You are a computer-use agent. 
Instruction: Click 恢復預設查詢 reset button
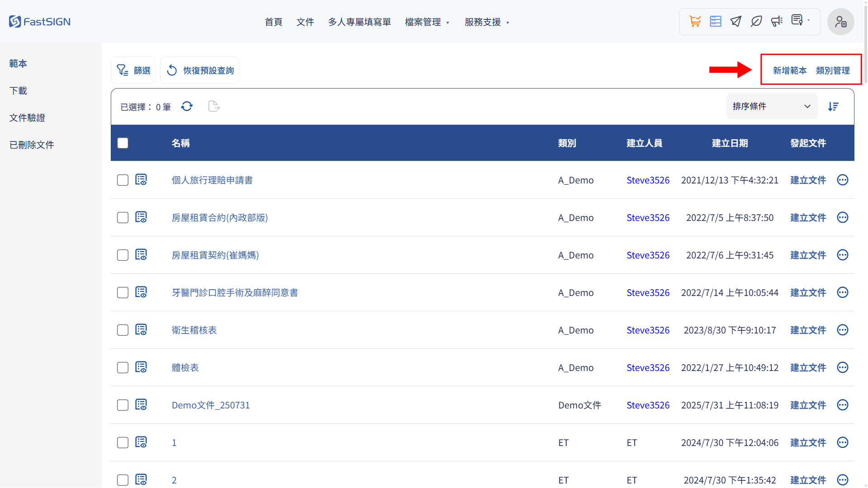pos(199,70)
